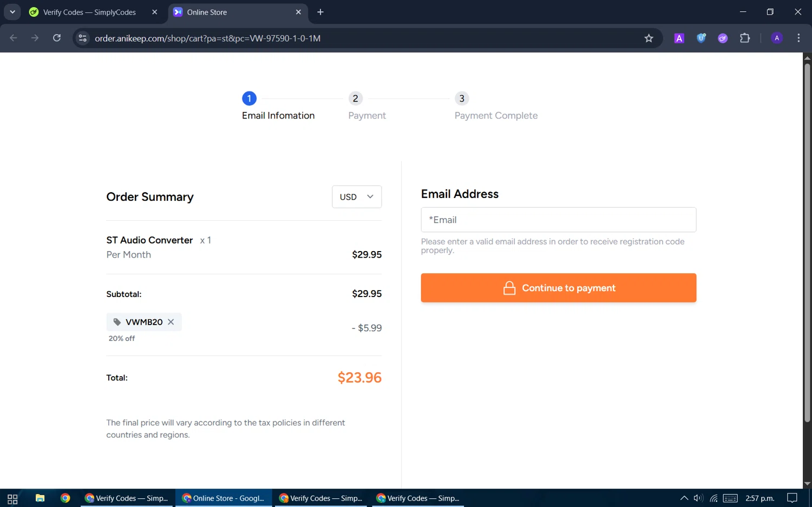
Task: Click the Order Summary heading
Action: coord(150,197)
